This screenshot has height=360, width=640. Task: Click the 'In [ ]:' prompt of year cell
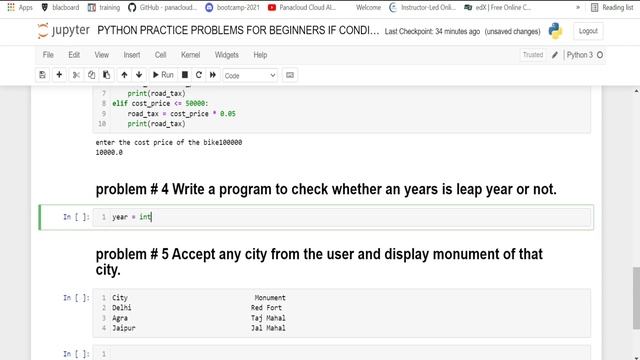click(x=76, y=217)
